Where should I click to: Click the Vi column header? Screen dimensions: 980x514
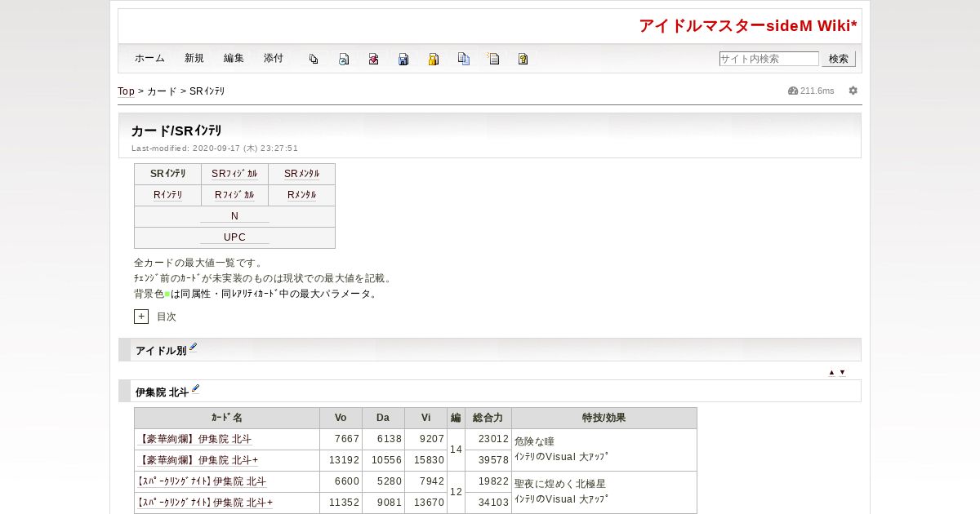(x=426, y=418)
